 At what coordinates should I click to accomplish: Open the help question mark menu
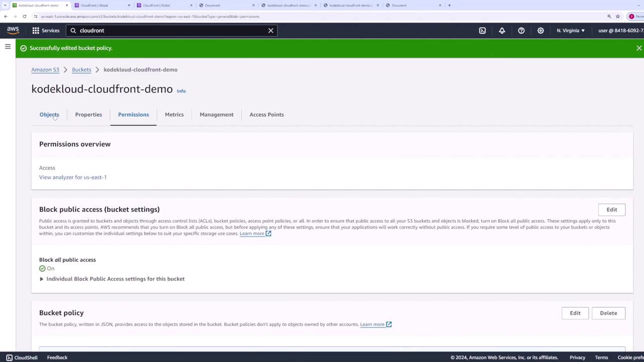coord(521,30)
